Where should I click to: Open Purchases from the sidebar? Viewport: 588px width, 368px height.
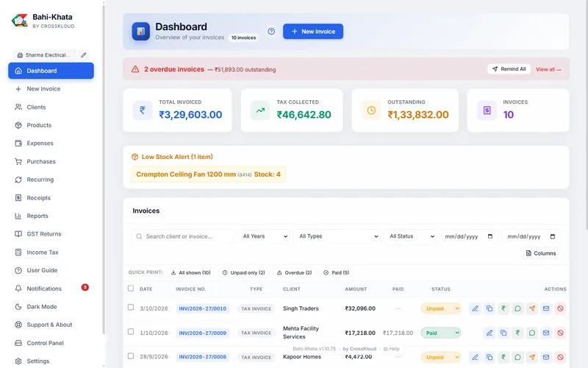pyautogui.click(x=51, y=161)
